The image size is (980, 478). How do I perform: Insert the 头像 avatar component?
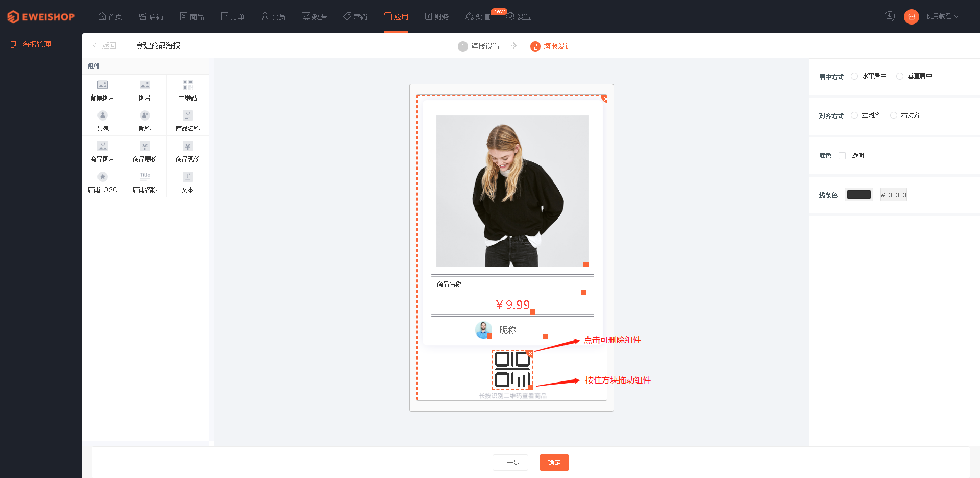103,121
